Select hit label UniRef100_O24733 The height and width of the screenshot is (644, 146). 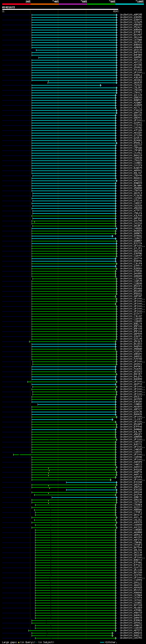(x=131, y=568)
